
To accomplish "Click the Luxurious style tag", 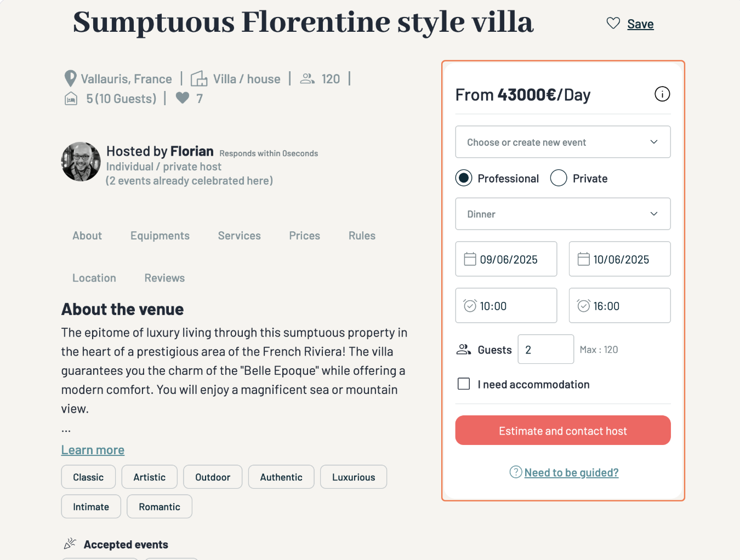I will [353, 477].
